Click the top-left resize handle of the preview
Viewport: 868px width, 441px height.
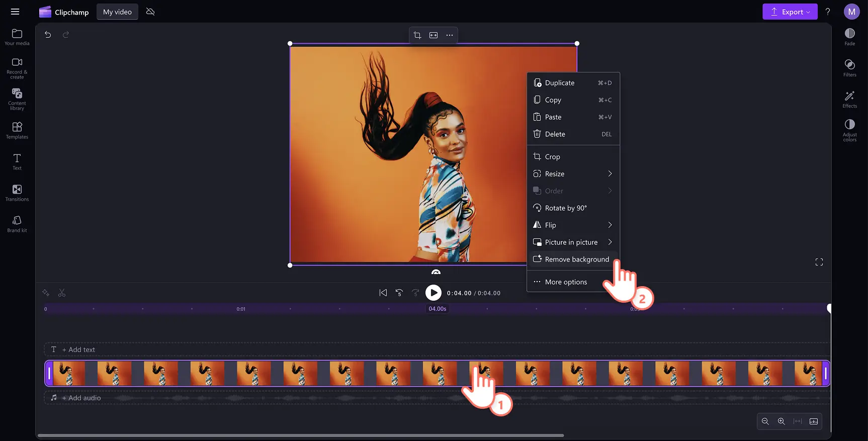(x=290, y=44)
